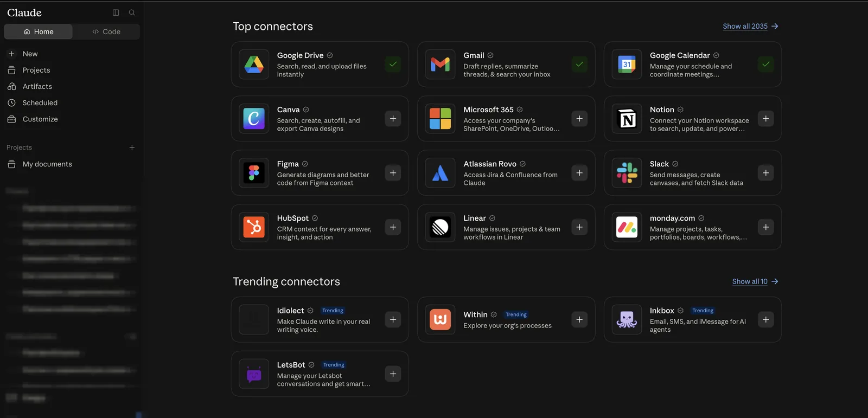Click Trending tag on Idiolect
Image resolution: width=868 pixels, height=418 pixels.
(x=333, y=311)
